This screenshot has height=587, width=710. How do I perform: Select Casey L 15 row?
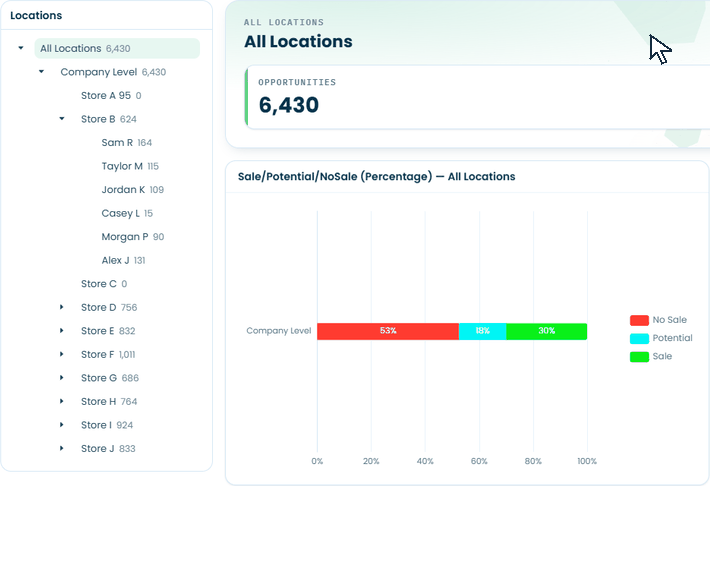(x=127, y=213)
